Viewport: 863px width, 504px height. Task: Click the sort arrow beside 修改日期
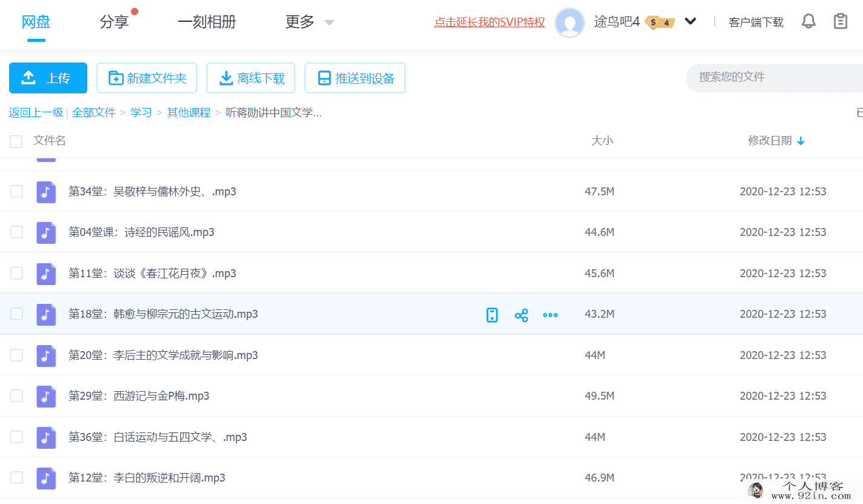tap(801, 141)
